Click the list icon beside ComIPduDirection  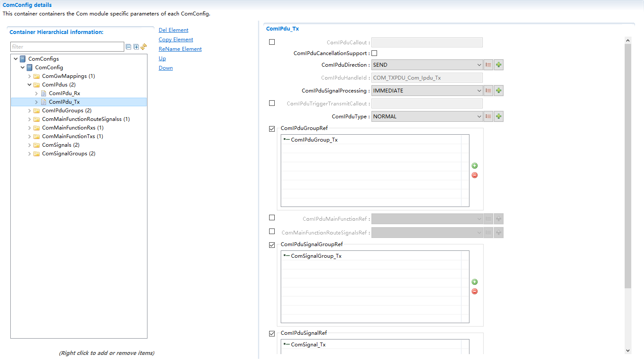click(x=488, y=65)
